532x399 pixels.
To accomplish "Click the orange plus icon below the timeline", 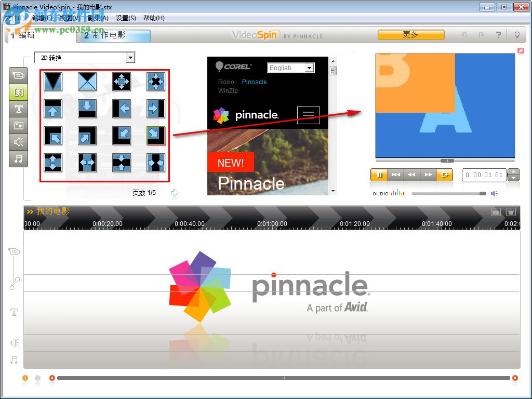I will coord(25,378).
